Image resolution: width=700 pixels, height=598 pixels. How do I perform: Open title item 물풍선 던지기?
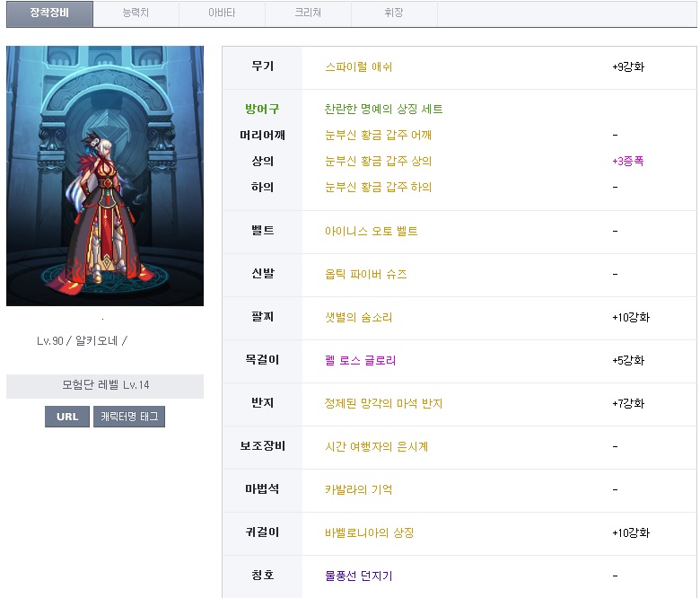click(x=358, y=576)
